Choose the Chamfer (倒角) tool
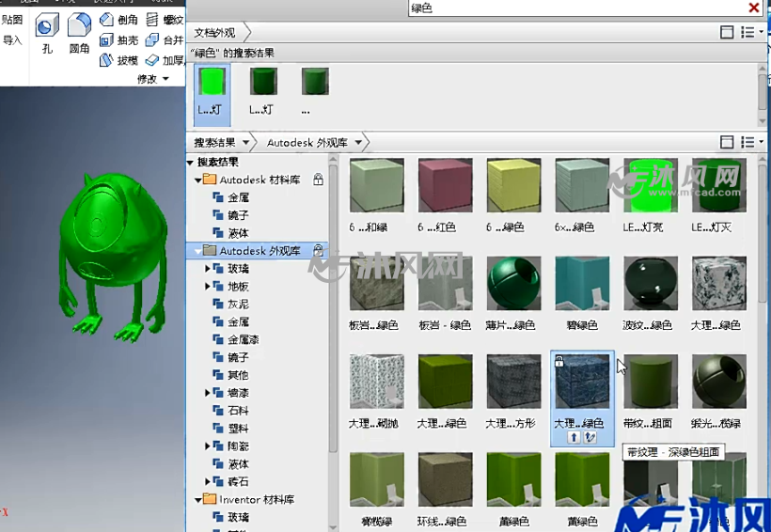The width and height of the screenshot is (771, 532). [x=118, y=20]
